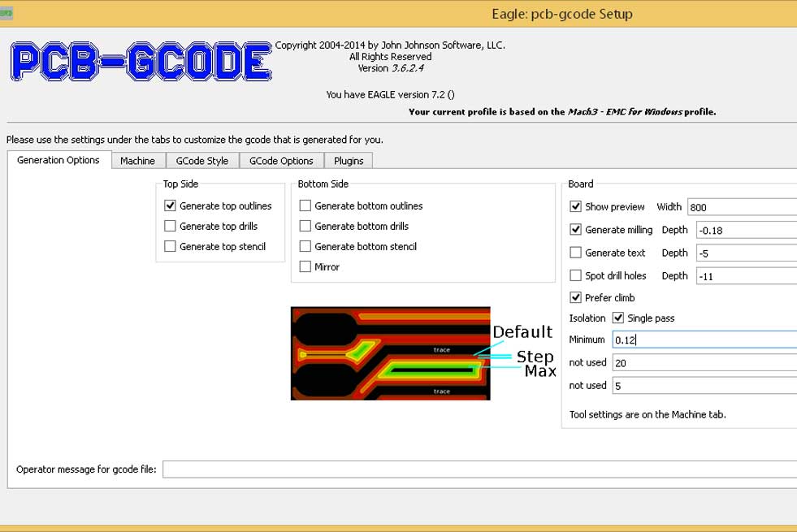797x532 pixels.
Task: Click the 'You have EAGLE version 7.2 ()' text
Action: pos(390,94)
